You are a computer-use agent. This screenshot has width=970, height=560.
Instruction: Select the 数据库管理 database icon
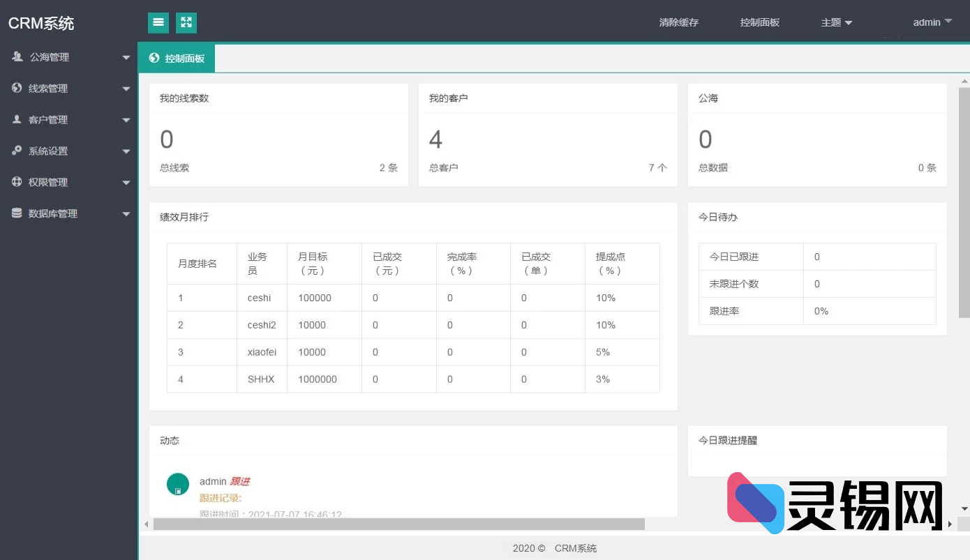[17, 213]
